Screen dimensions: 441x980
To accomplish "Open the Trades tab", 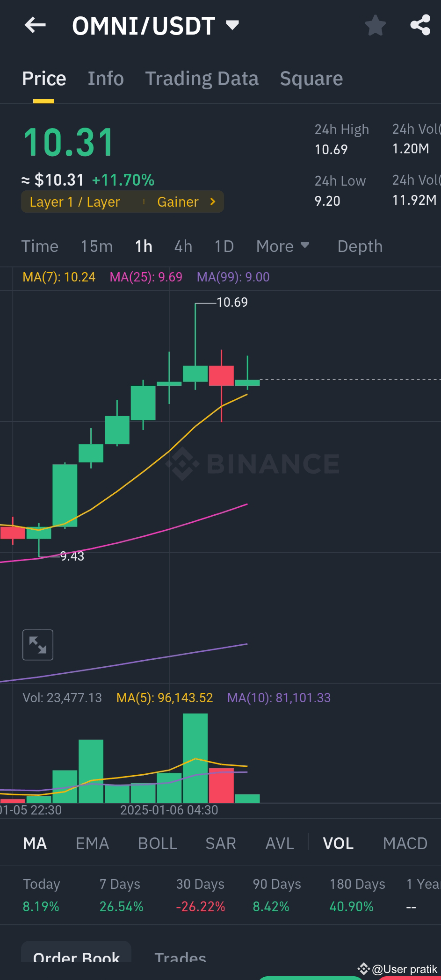I will coord(180,957).
